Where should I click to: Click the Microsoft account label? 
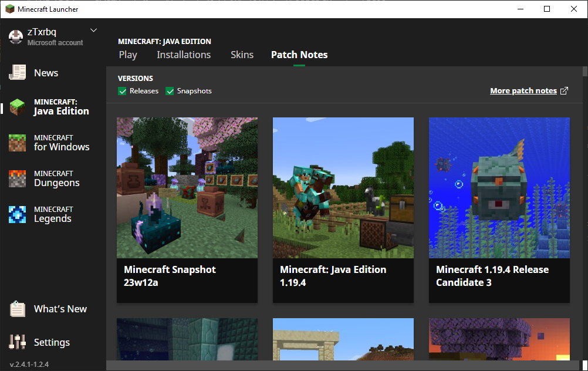point(55,43)
